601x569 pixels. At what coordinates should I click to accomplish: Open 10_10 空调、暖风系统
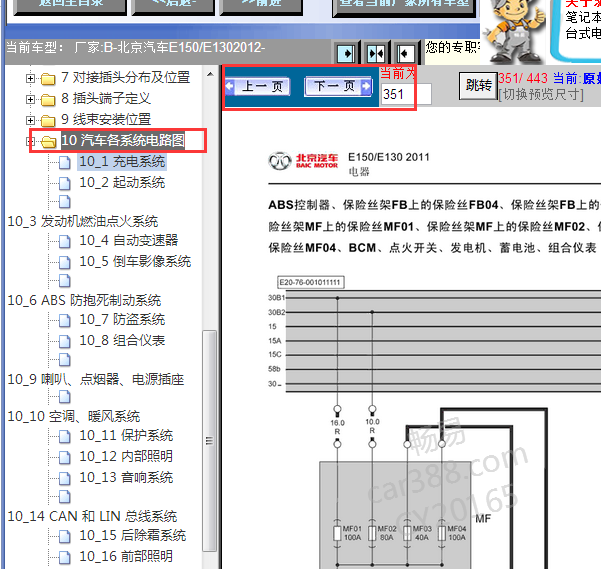click(74, 417)
